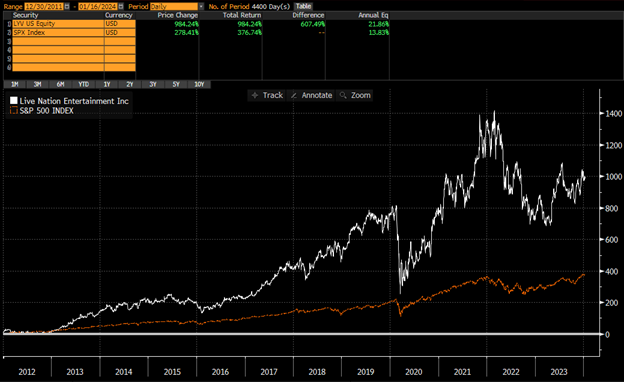
Task: Click the Currency column header
Action: (119, 15)
